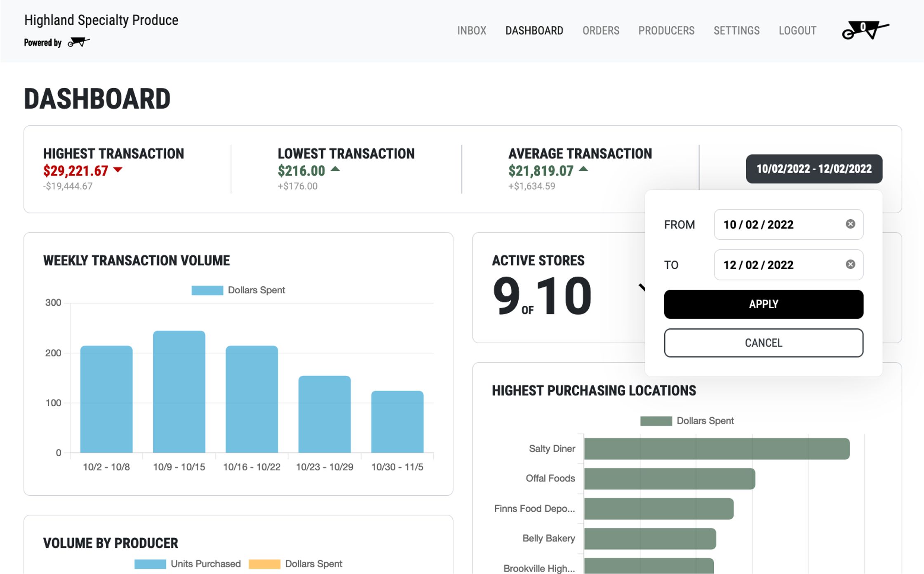Screen dimensions: 924x574
Task: Cancel the date range selection
Action: point(764,343)
